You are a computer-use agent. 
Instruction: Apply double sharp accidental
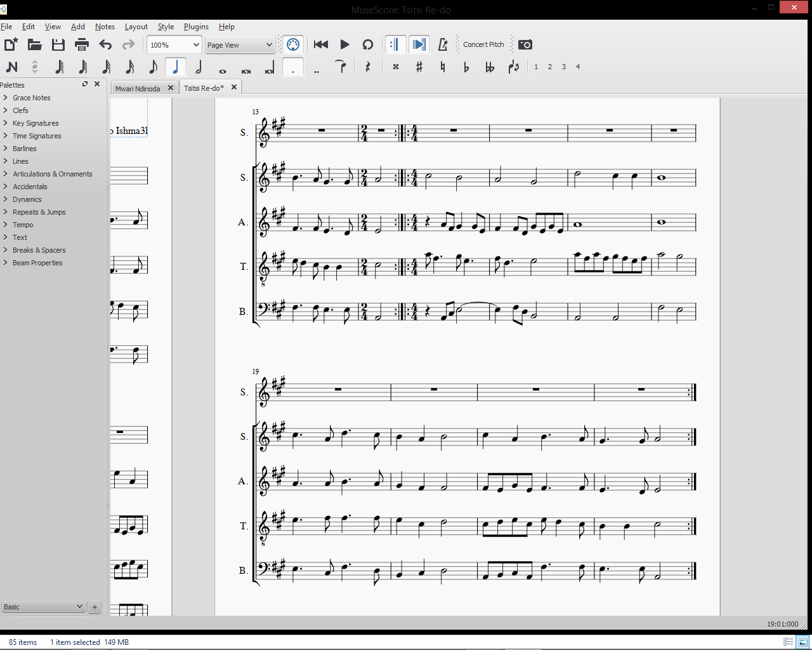[396, 67]
